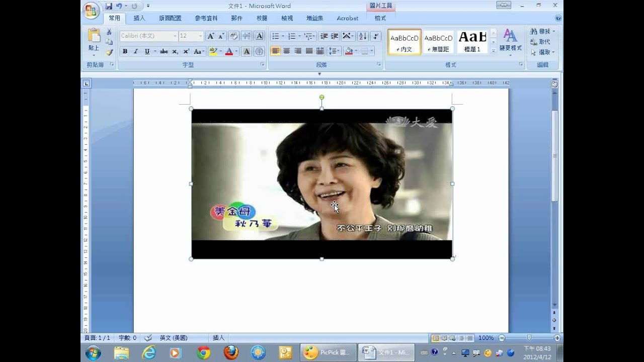644x362 pixels.
Task: Select the inserted picture
Action: (x=322, y=184)
